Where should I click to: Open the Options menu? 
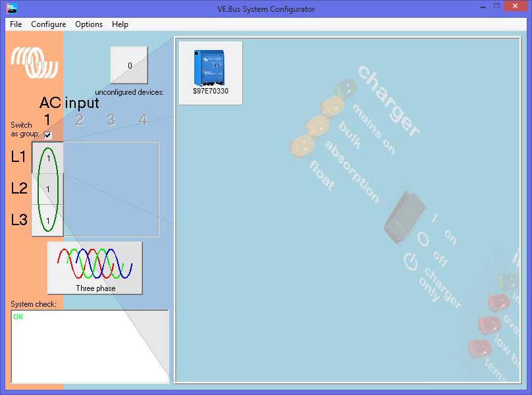[89, 24]
